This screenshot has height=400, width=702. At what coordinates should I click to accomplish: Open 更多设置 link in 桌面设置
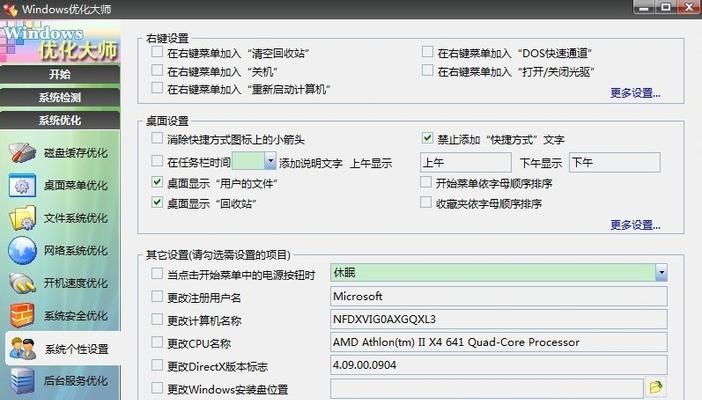point(635,225)
